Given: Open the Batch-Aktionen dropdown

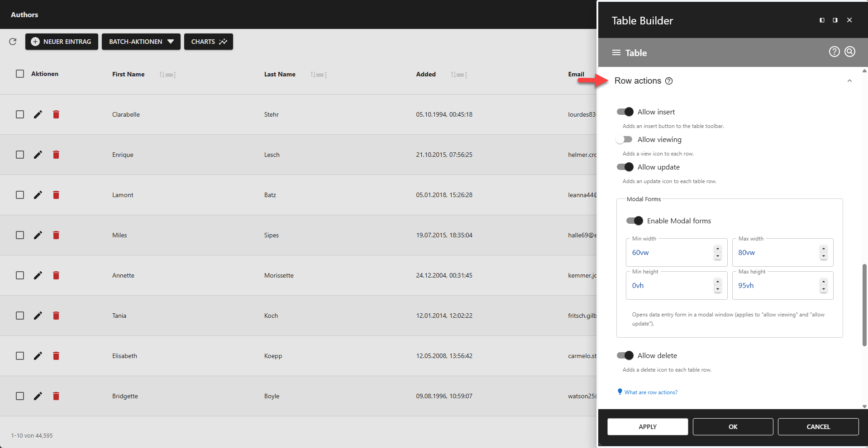Looking at the screenshot, I should click(x=141, y=42).
